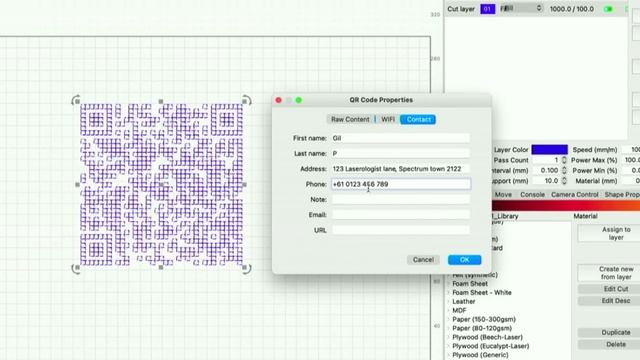The image size is (640, 360).
Task: Expand the MDF material entry
Action: [x=449, y=311]
